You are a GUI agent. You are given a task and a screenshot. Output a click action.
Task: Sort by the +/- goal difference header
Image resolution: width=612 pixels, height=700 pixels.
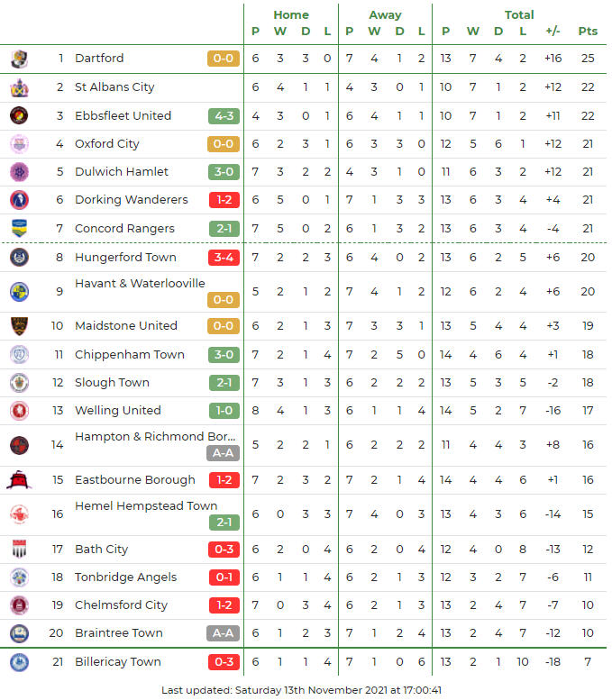(553, 32)
